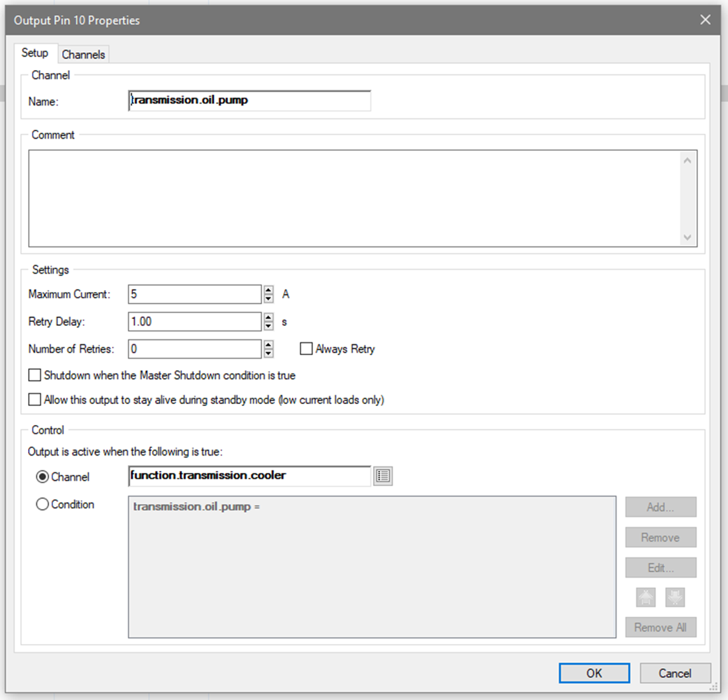
Task: Select the Channel radio button
Action: click(43, 477)
